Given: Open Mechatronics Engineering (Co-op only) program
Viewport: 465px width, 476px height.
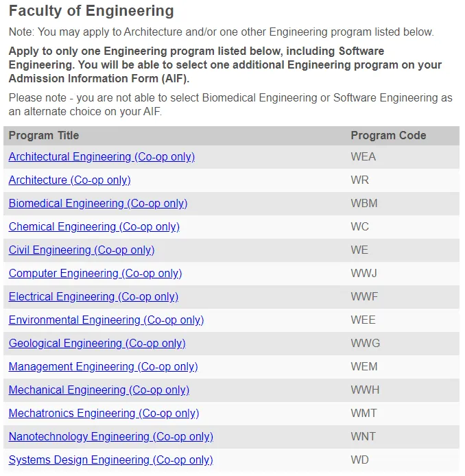Looking at the screenshot, I should (104, 414).
